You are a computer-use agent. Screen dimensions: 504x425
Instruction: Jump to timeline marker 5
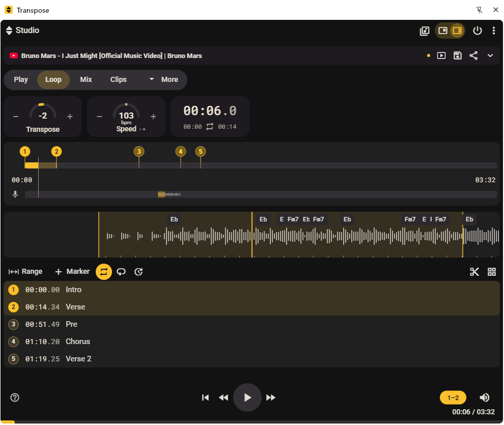201,151
